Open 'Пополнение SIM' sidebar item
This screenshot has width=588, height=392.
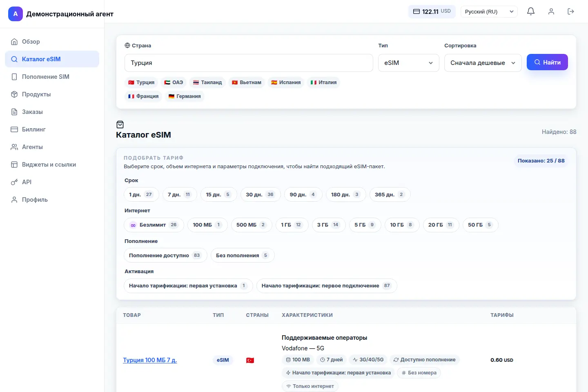pos(52,77)
